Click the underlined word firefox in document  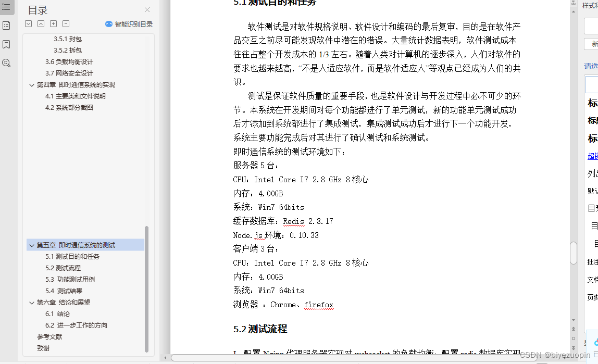(318, 305)
